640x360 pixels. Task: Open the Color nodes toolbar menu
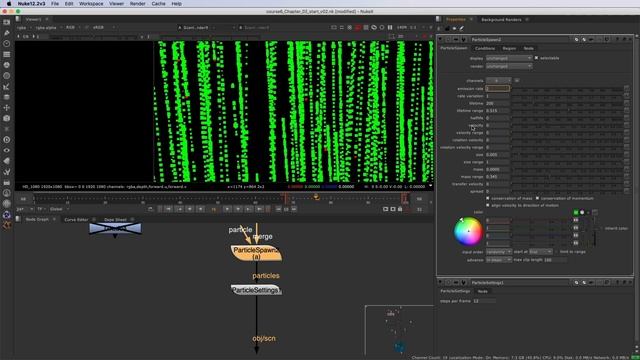click(x=7, y=65)
